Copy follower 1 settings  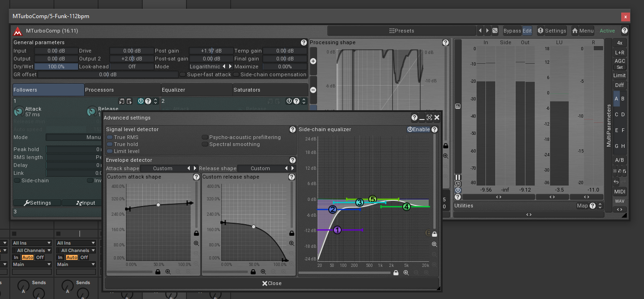pos(122,101)
